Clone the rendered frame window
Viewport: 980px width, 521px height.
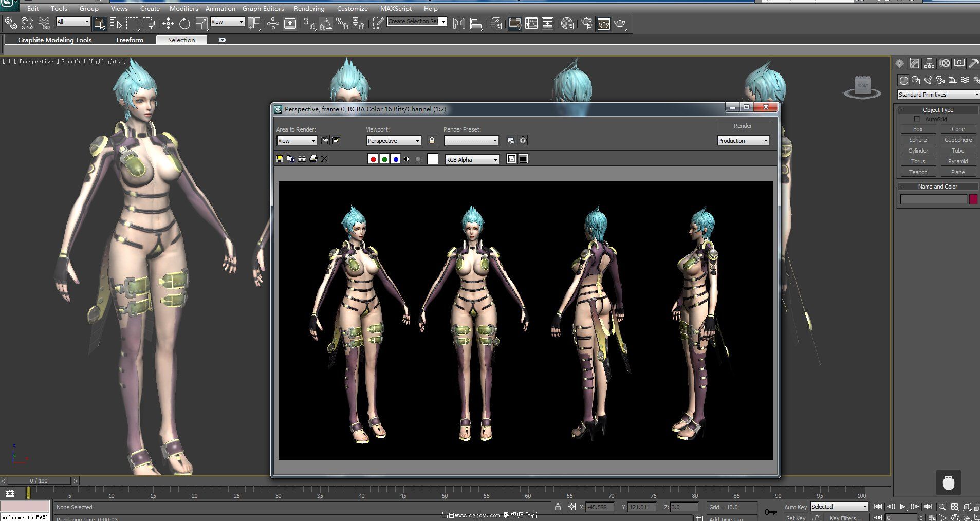(x=302, y=159)
